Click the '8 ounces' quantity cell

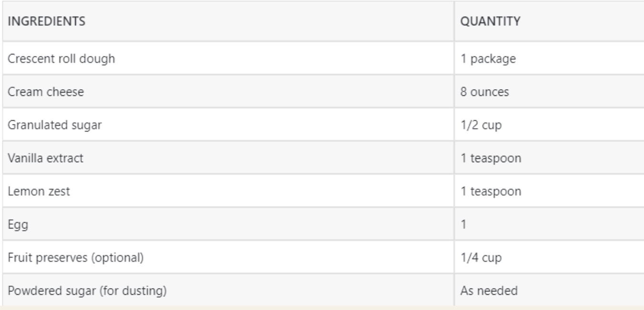pos(483,92)
